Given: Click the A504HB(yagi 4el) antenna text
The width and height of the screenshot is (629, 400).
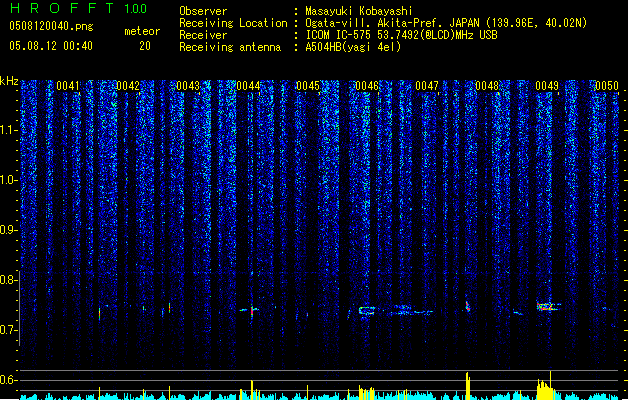Looking at the screenshot, I should tap(353, 47).
